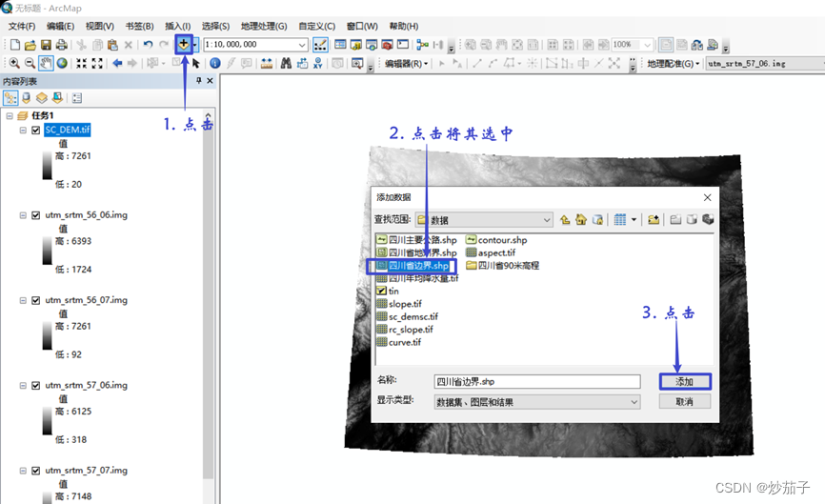Close the 内容列表 panel
825x504 pixels.
[210, 80]
